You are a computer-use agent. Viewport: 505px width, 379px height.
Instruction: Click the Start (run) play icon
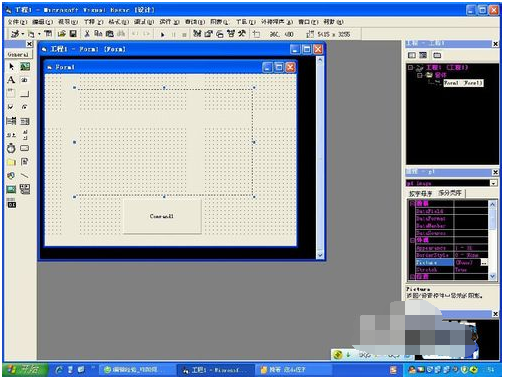click(x=162, y=34)
